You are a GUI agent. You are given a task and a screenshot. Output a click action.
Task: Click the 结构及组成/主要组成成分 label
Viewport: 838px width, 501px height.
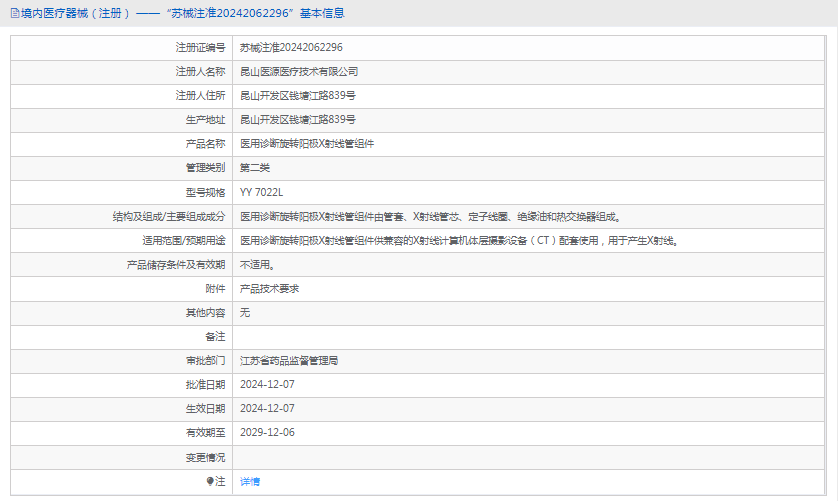point(169,217)
